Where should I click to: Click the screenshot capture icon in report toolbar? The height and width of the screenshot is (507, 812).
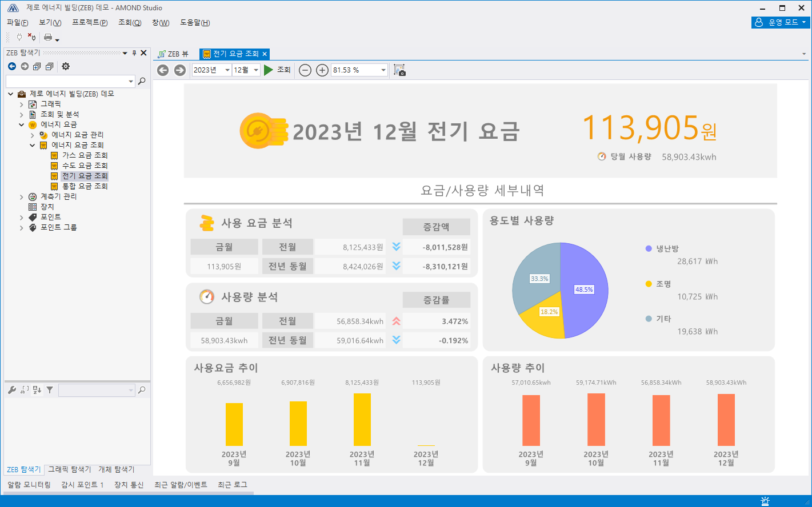pyautogui.click(x=399, y=70)
